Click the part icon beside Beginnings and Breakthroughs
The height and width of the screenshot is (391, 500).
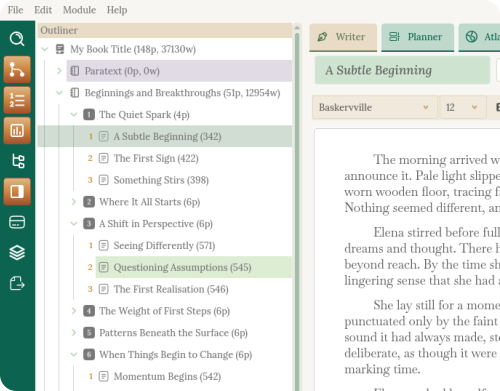(x=75, y=93)
